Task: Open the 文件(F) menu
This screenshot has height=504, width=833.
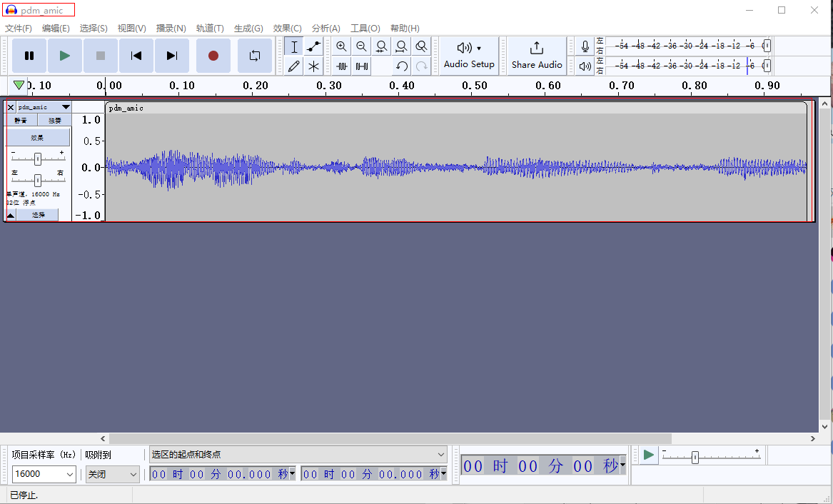Action: click(x=19, y=29)
